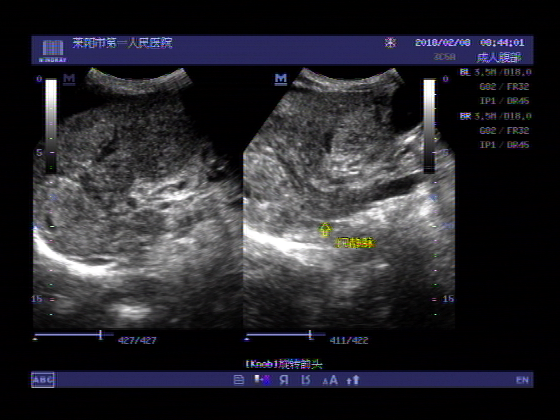Select the M marker of left image
Image resolution: width=560 pixels, height=420 pixels.
pyautogui.click(x=69, y=79)
